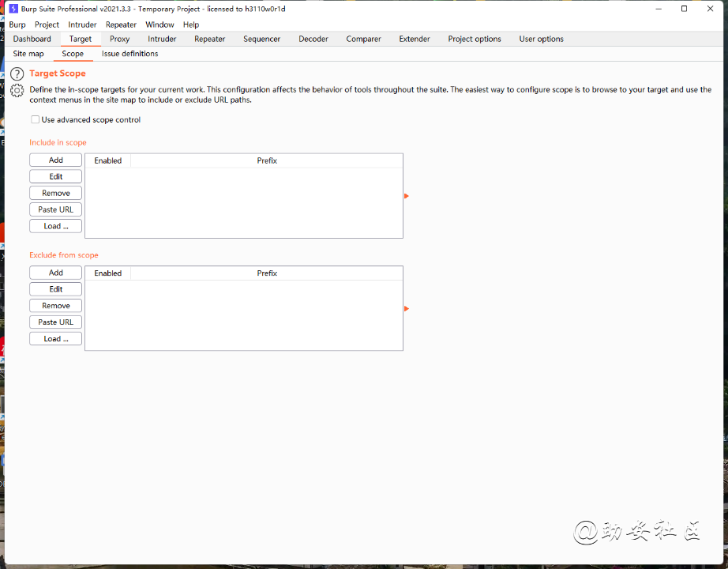Open the User options tab

point(541,39)
